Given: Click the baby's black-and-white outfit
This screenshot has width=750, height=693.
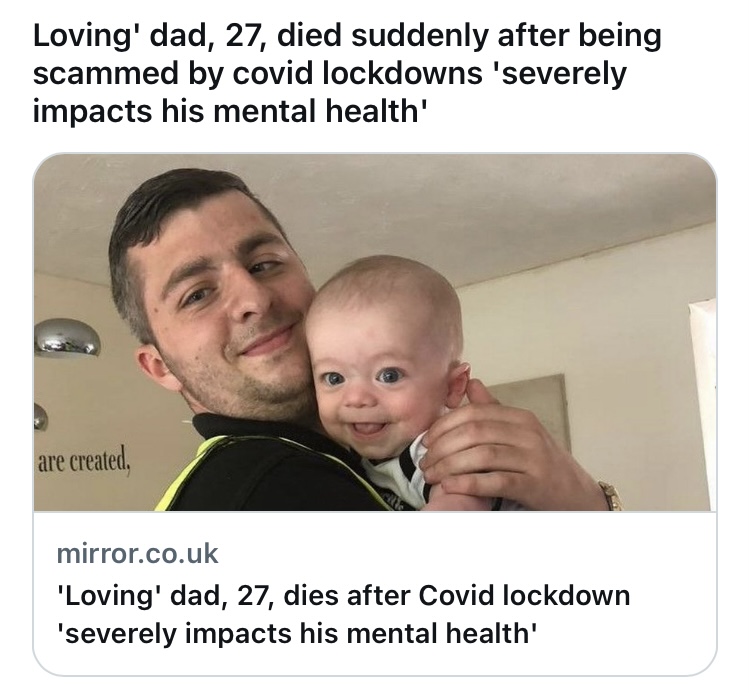Looking at the screenshot, I should coord(397,471).
